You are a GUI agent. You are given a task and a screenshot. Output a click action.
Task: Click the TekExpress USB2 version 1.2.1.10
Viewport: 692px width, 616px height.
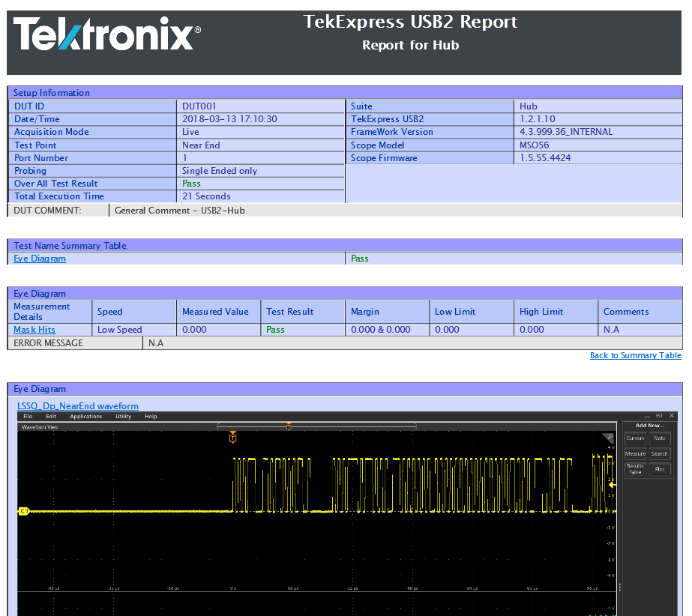click(537, 119)
